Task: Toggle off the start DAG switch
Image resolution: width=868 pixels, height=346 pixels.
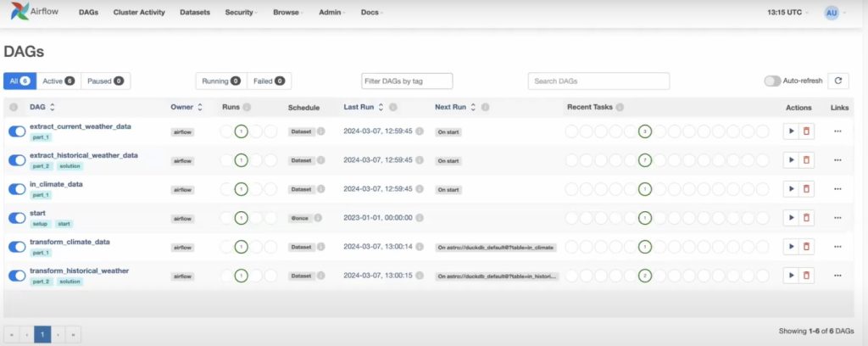Action: (x=17, y=217)
